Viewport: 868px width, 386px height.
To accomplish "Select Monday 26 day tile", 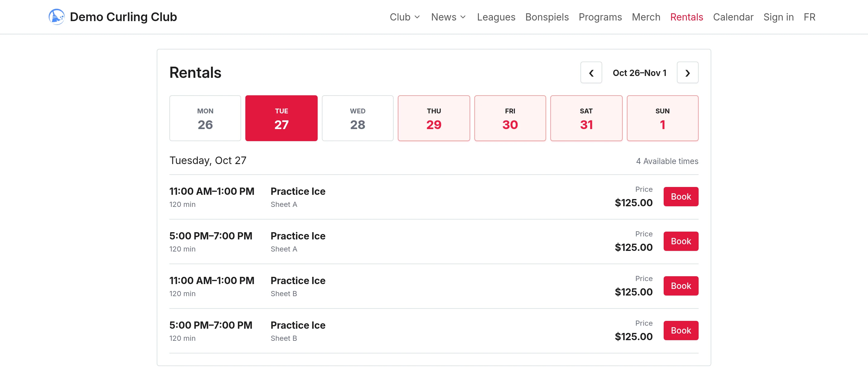I will (205, 118).
